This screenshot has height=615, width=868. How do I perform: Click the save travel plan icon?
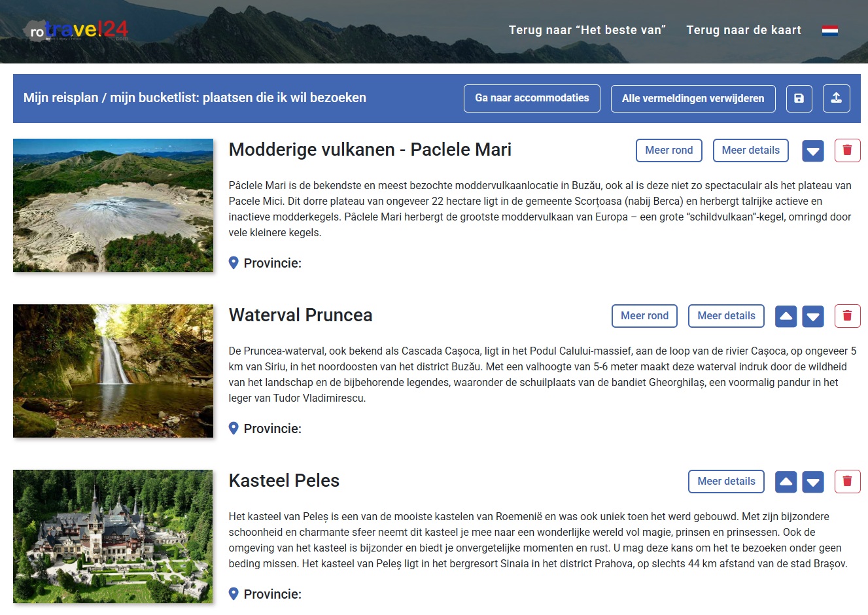pos(799,98)
